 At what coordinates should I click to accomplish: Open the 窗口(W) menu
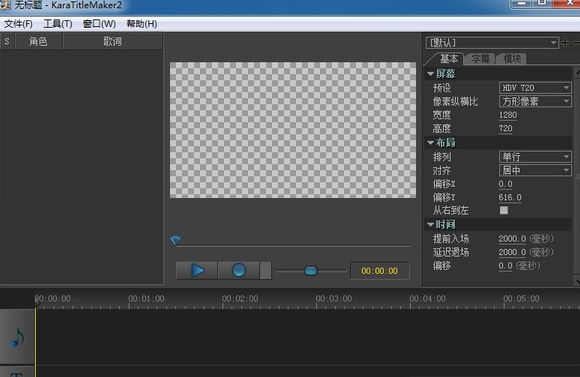99,24
